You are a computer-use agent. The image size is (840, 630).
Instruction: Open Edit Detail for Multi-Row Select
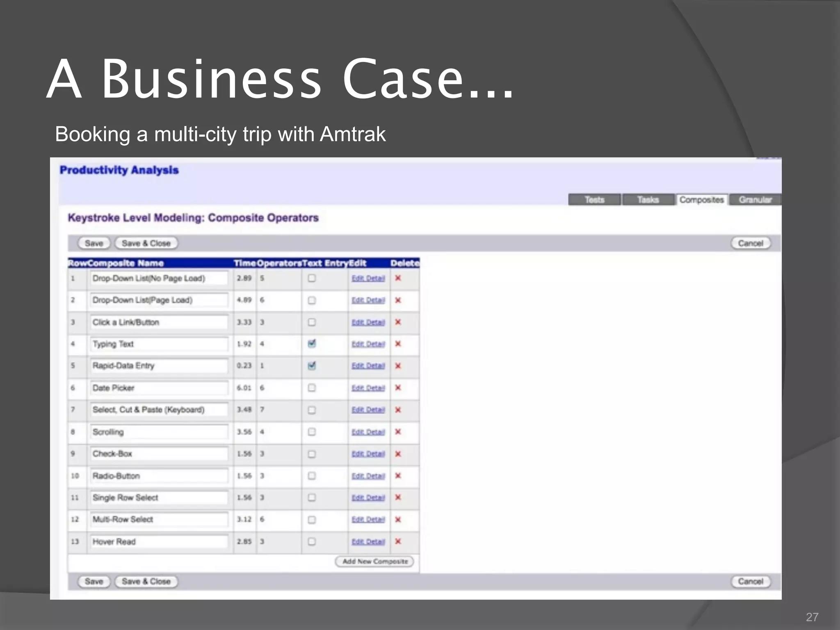pyautogui.click(x=368, y=520)
